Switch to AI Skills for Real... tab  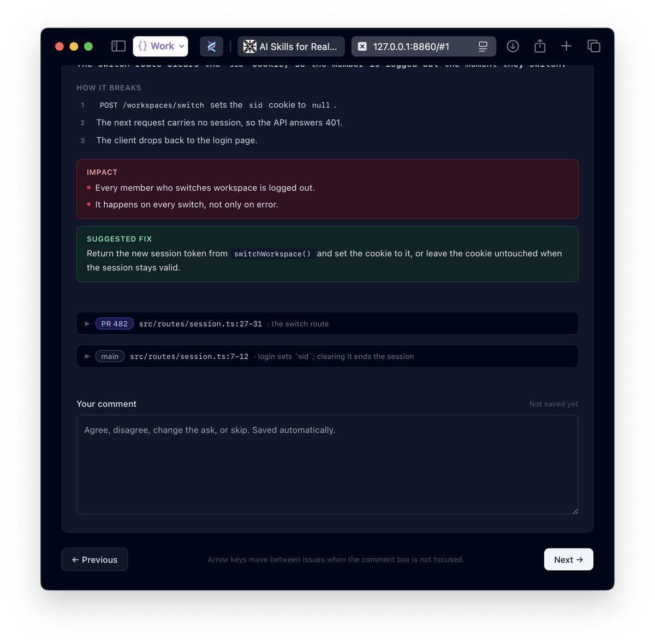coord(291,46)
